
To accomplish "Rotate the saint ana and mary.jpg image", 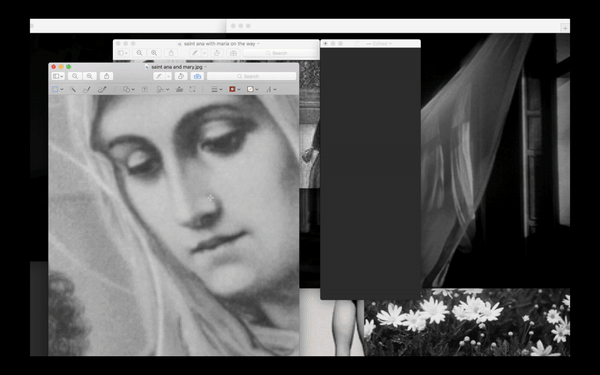I will [181, 76].
